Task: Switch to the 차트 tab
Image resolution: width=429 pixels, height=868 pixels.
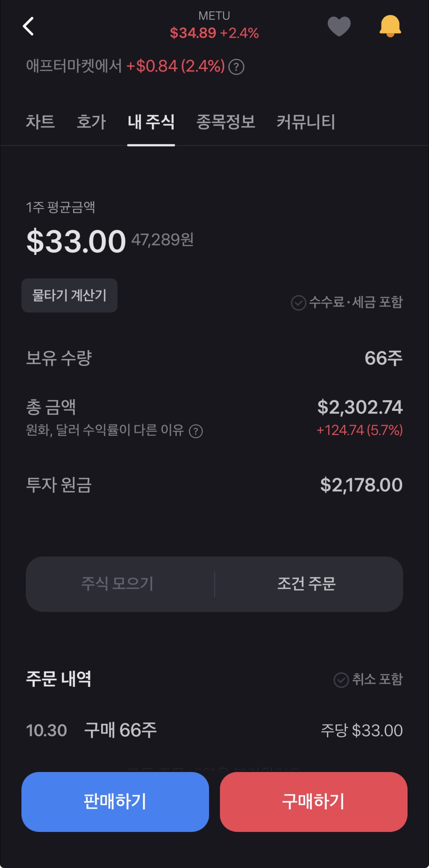Action: click(40, 122)
